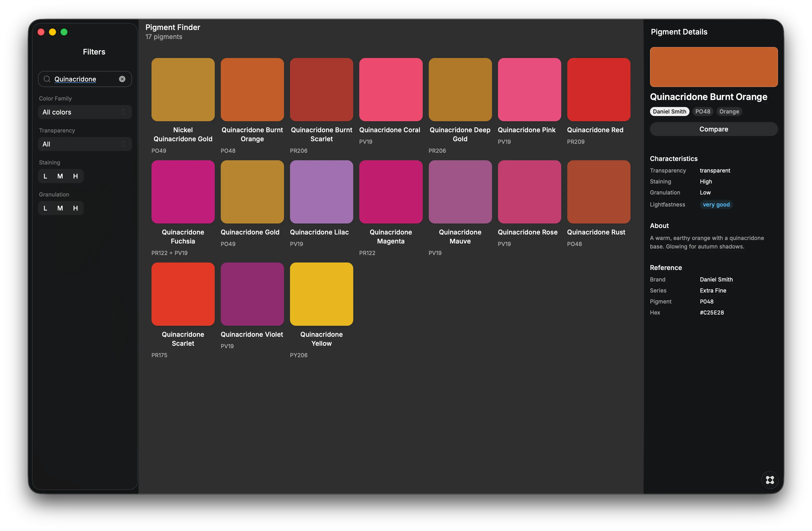The width and height of the screenshot is (812, 531).
Task: Select Quinacridone Rust swatch
Action: [598, 192]
